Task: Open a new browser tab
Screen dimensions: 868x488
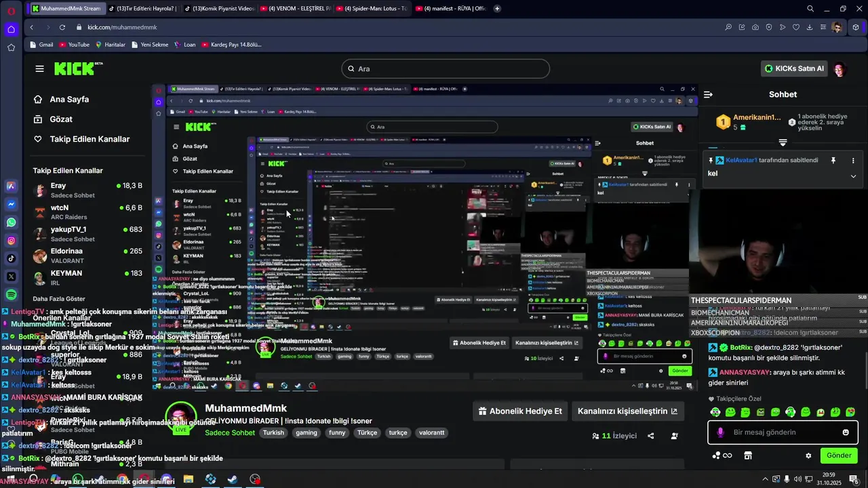Action: pyautogui.click(x=497, y=9)
